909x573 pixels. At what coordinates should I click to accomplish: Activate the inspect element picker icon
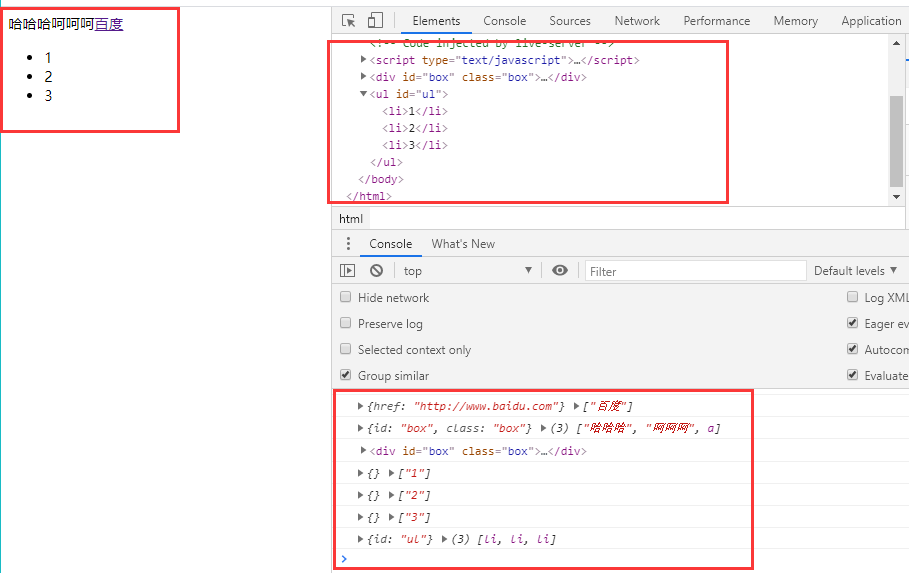[348, 21]
